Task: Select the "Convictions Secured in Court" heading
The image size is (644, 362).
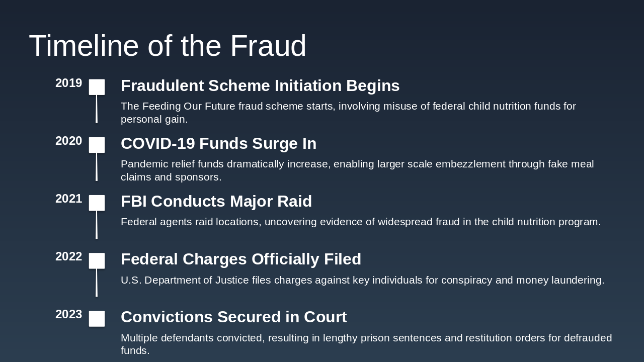Action: point(233,317)
